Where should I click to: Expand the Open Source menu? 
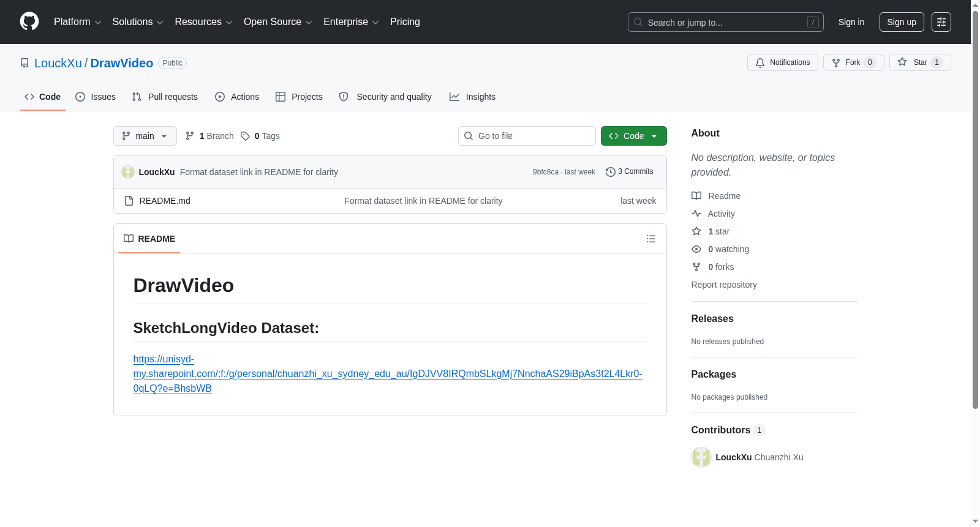click(278, 22)
